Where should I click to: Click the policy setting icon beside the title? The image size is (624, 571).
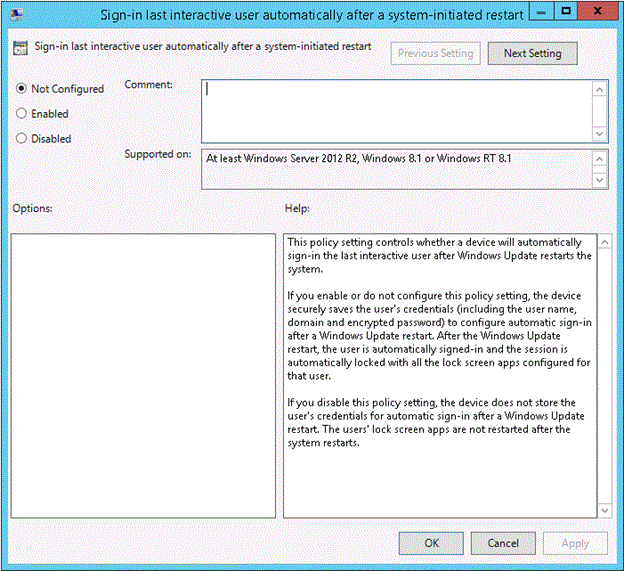coord(20,47)
